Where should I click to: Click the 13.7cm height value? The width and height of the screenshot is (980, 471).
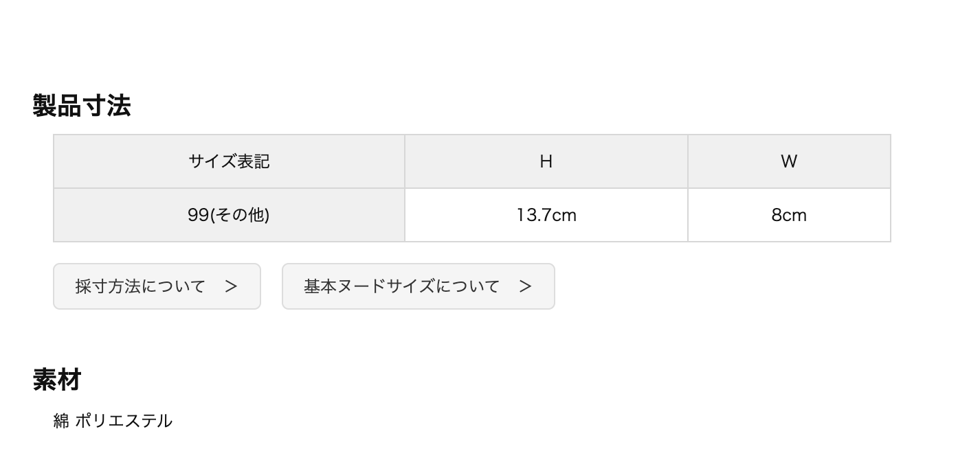click(546, 215)
